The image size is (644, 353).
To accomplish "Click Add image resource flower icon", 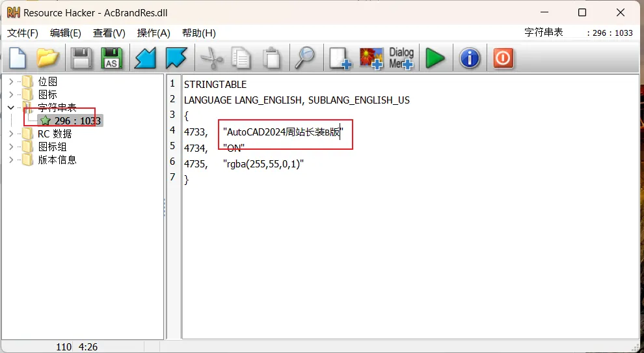I will coord(371,58).
